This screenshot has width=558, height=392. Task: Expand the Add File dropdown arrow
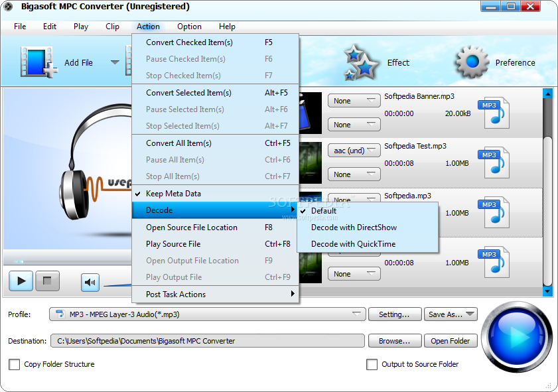click(115, 62)
